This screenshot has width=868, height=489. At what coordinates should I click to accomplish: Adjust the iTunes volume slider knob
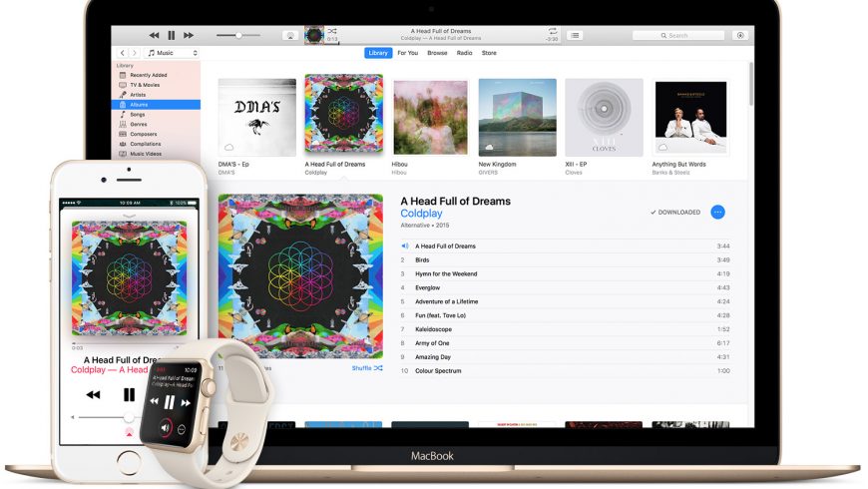tap(238, 36)
